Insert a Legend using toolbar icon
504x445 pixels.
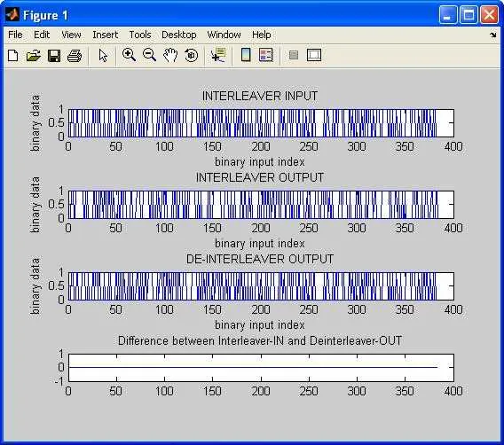266,55
